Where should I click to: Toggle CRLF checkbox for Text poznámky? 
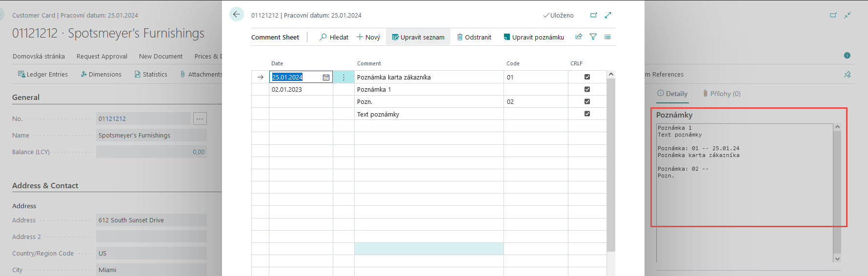tap(587, 114)
